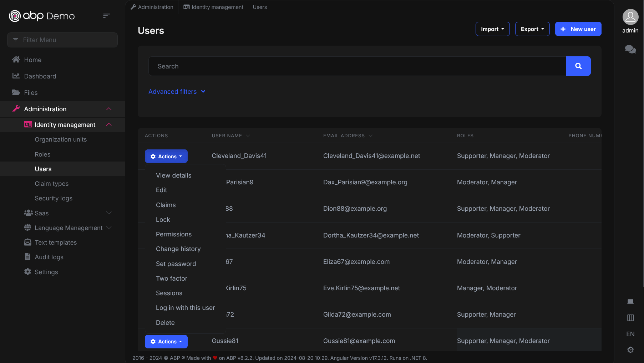Viewport: 644px width, 363px height.
Task: Click the blue search magnifier button
Action: 578,66
